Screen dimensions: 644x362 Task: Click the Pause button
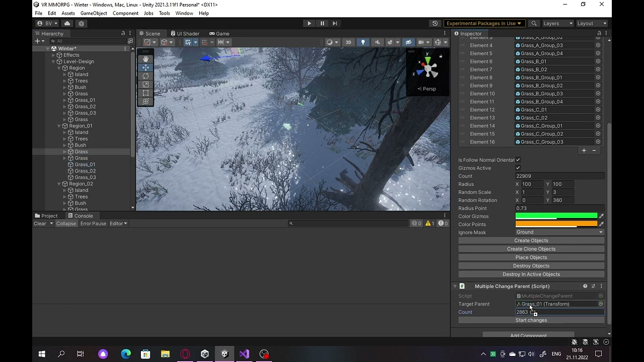pyautogui.click(x=322, y=23)
